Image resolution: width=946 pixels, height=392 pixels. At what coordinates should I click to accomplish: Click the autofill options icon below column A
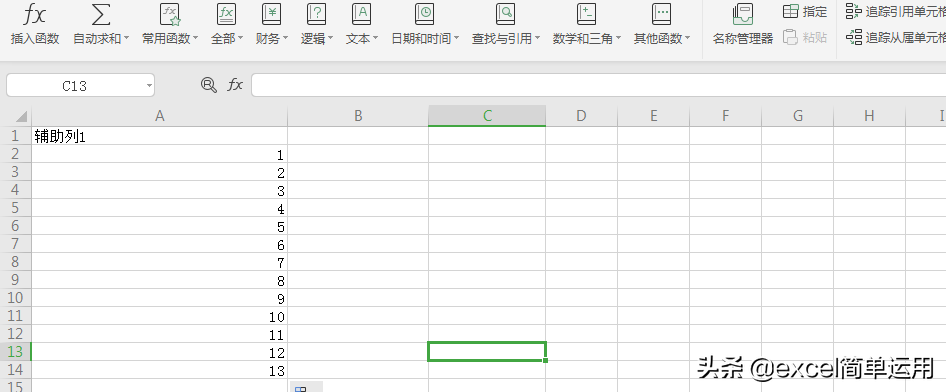[x=300, y=389]
